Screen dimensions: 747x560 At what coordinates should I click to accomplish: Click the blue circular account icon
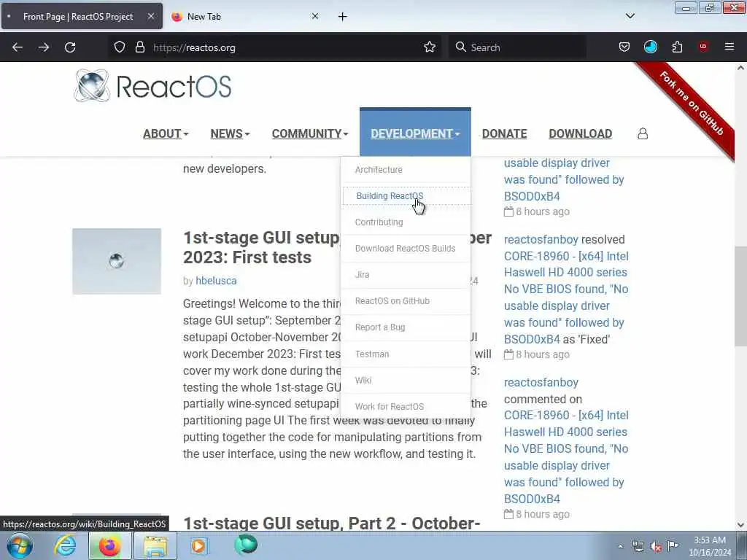pos(650,47)
